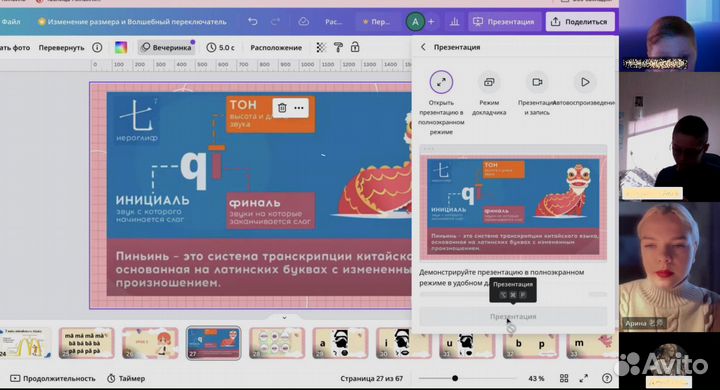Click the Пиньинь definition text on the slide
Screen dimensions: 720x390
click(263, 269)
